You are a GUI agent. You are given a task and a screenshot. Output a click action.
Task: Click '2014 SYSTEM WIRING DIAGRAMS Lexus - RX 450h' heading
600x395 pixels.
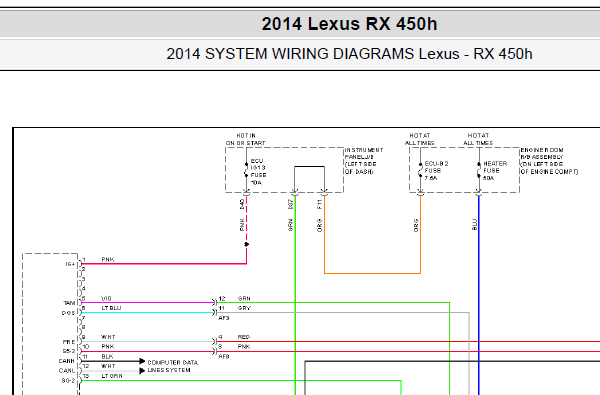[x=349, y=54]
